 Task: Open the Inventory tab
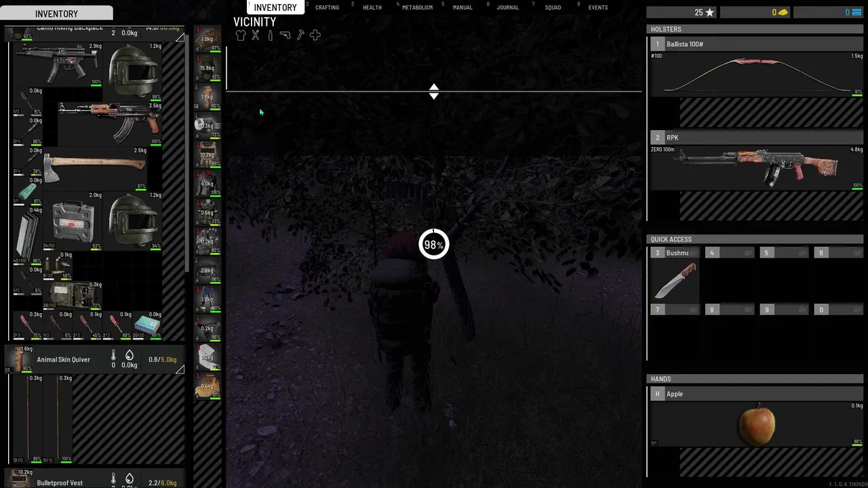pyautogui.click(x=275, y=7)
